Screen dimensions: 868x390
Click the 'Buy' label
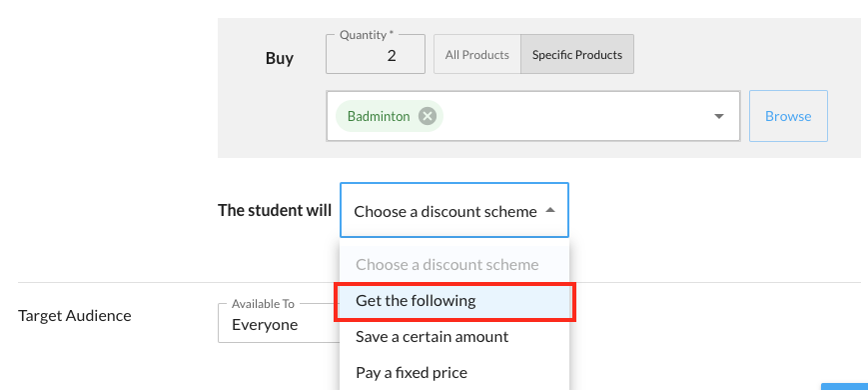[x=280, y=58]
